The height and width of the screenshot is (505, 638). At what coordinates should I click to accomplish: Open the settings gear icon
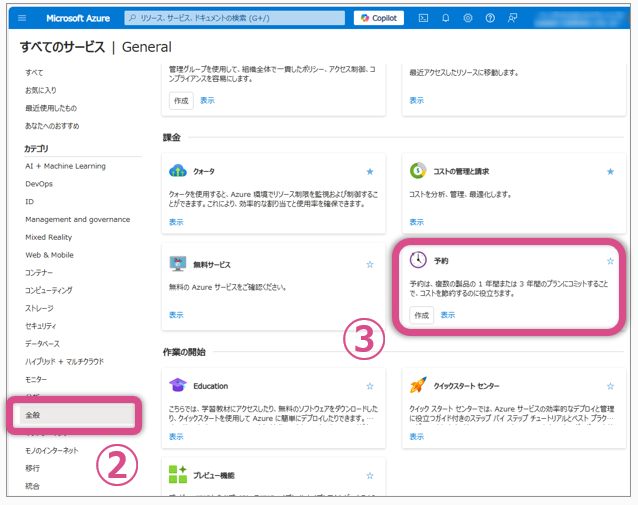pos(468,18)
